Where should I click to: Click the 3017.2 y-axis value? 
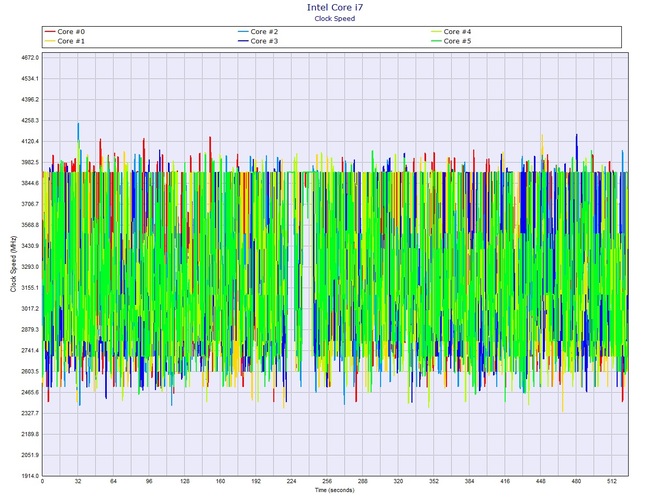[x=30, y=308]
